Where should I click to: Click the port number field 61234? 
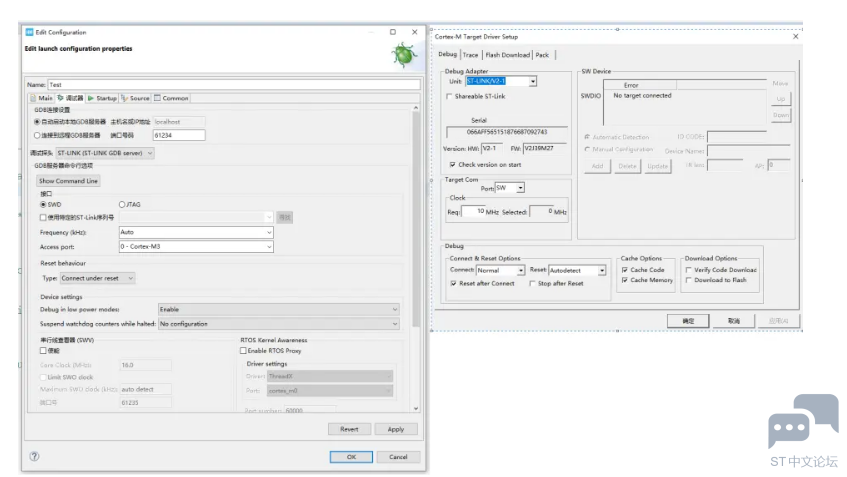[179, 136]
